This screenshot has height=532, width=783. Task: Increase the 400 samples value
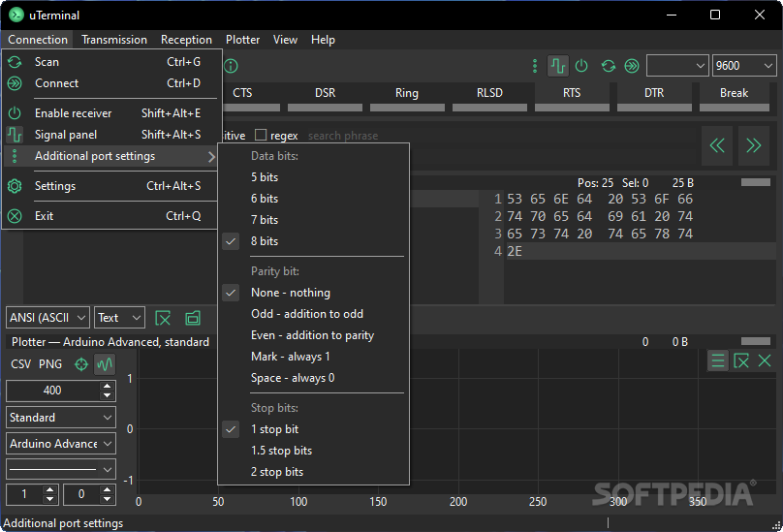[x=107, y=386]
